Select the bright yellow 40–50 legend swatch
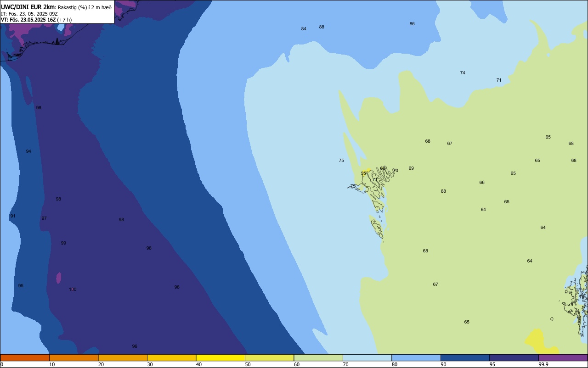Screen dimensions: 588x368 pyautogui.click(x=220, y=357)
